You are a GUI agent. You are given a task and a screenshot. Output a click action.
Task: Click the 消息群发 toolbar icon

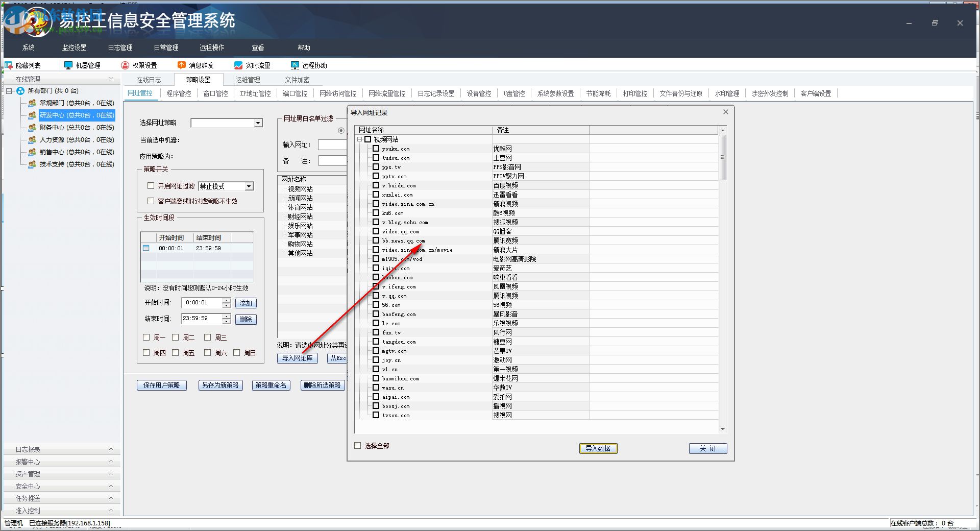[x=182, y=65]
